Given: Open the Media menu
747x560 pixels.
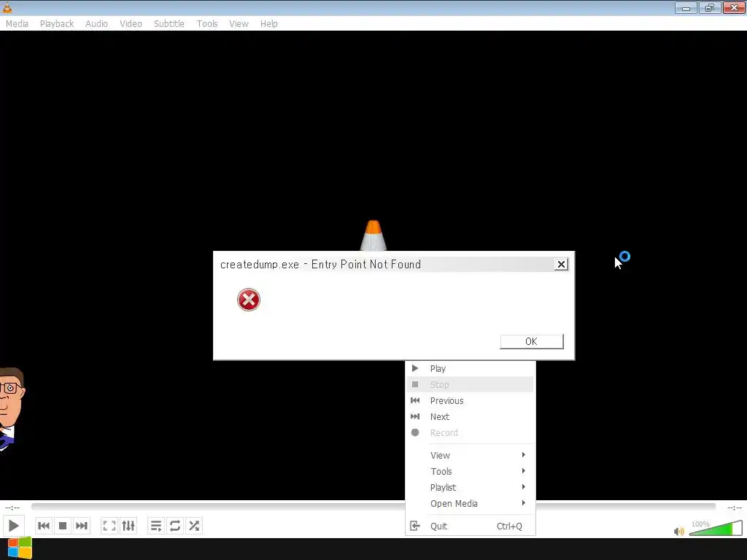Looking at the screenshot, I should coord(18,24).
